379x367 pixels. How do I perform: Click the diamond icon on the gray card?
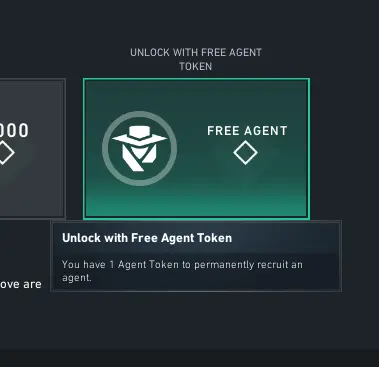pos(5,153)
